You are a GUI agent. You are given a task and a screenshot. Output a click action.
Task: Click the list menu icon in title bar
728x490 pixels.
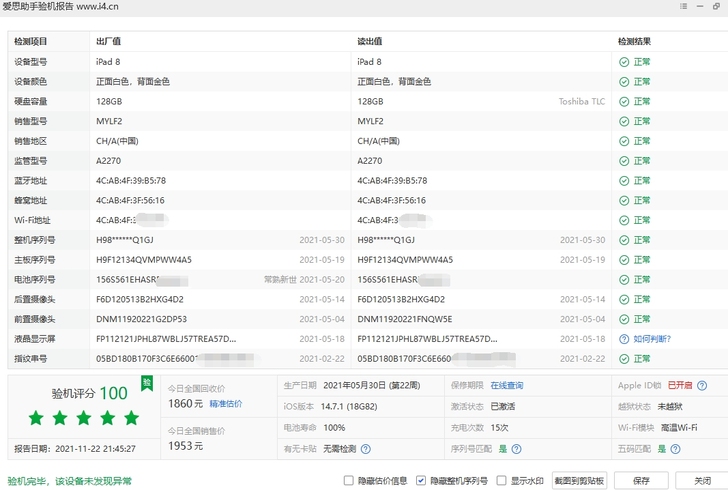point(683,6)
